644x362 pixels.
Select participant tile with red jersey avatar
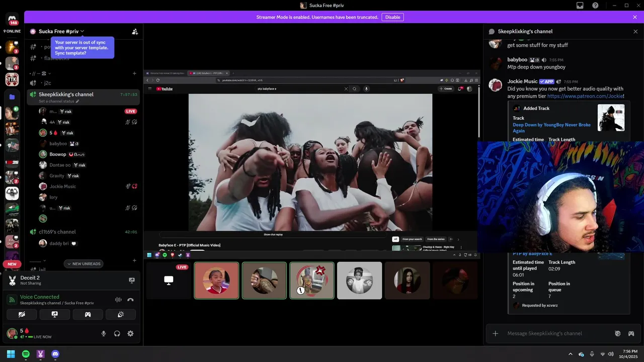(x=216, y=281)
